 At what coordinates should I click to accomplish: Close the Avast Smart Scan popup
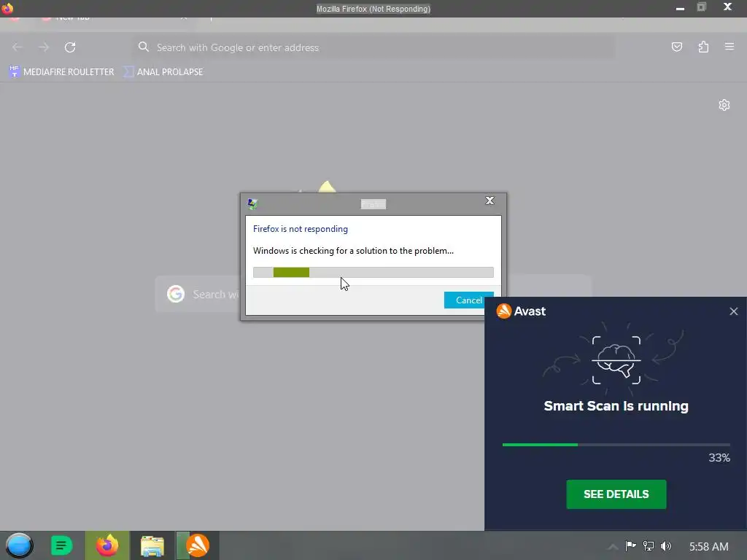[734, 311]
